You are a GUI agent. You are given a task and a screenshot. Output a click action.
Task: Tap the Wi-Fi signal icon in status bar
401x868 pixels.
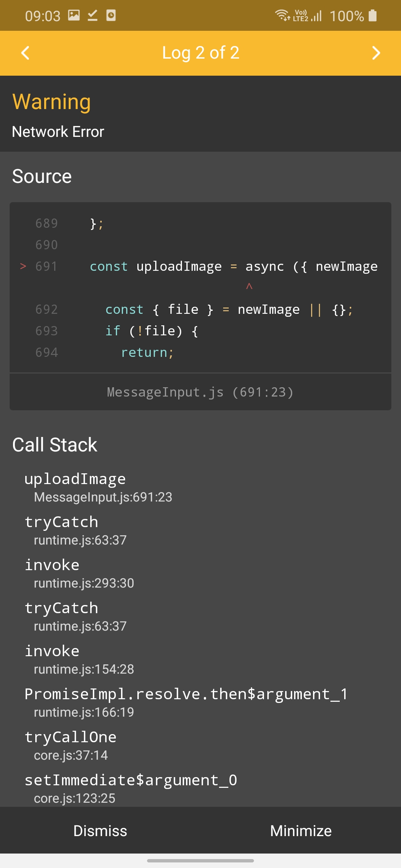pyautogui.click(x=282, y=15)
